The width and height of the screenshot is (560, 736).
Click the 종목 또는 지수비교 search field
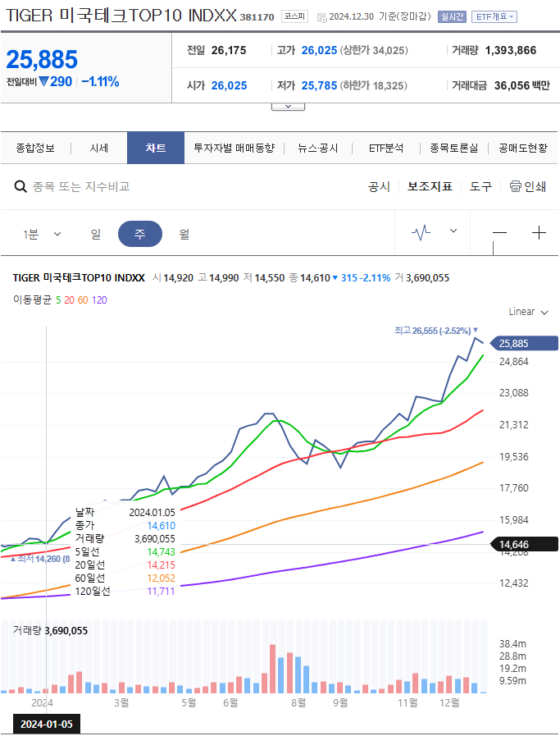pos(80,187)
